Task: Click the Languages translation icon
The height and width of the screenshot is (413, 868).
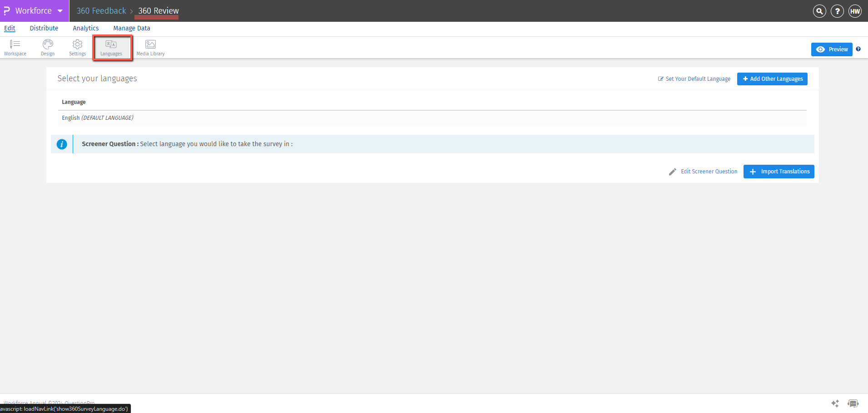Action: tap(111, 44)
